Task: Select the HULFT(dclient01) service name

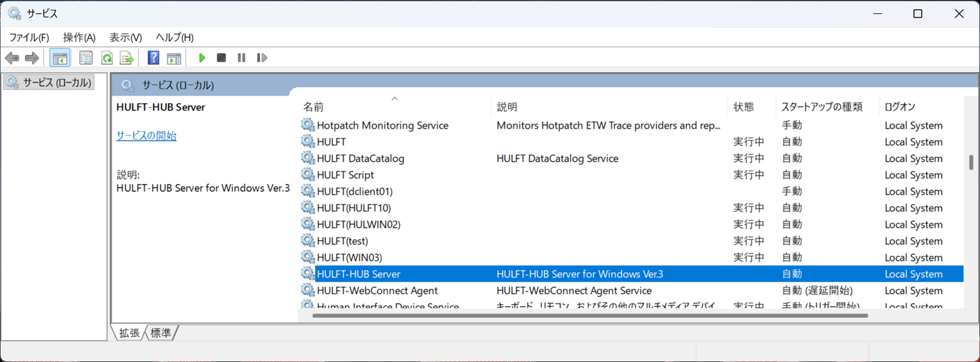Action: coord(355,191)
